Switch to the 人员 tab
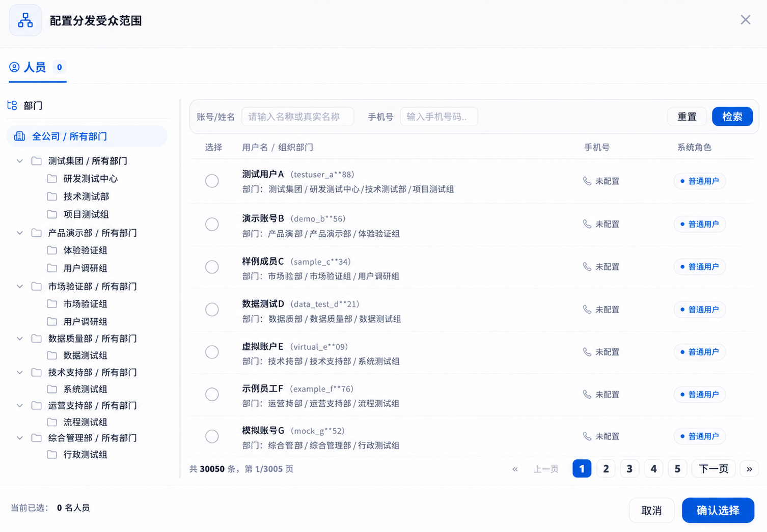 (37, 67)
